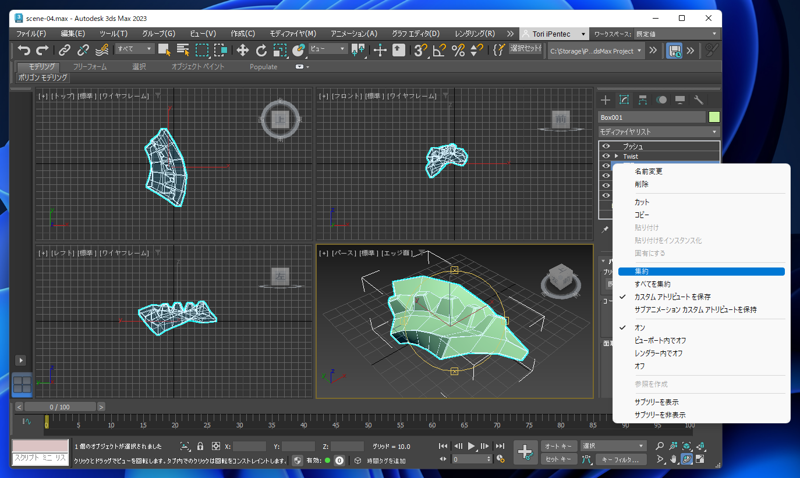Select the Link tool icon

coord(64,50)
